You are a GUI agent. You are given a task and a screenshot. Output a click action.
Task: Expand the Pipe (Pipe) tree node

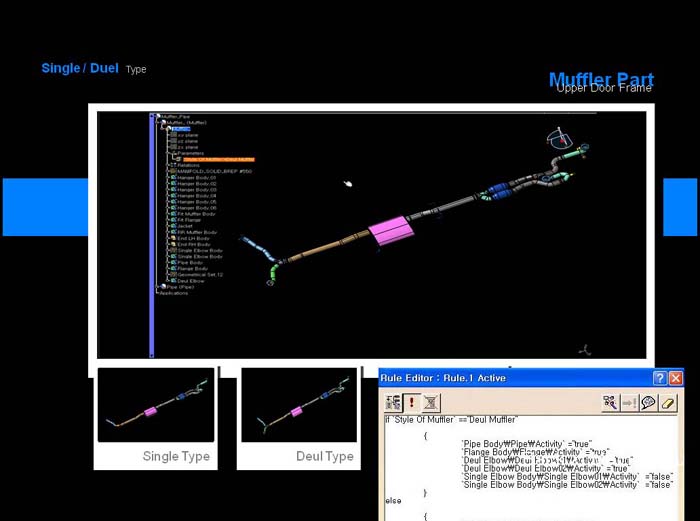[x=158, y=287]
